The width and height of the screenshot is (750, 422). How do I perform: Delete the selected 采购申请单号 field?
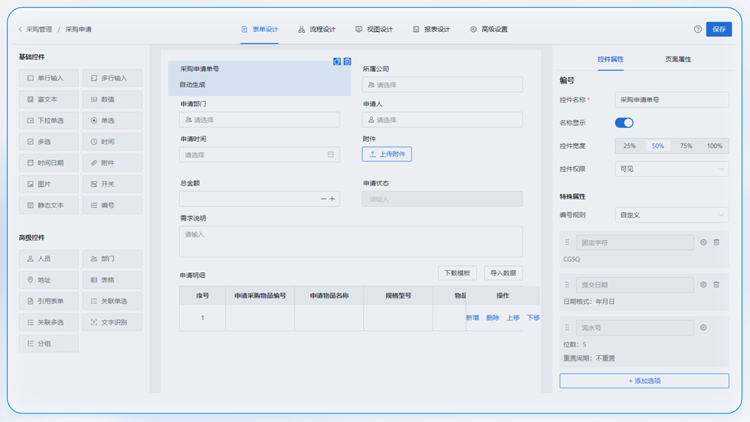coord(347,61)
